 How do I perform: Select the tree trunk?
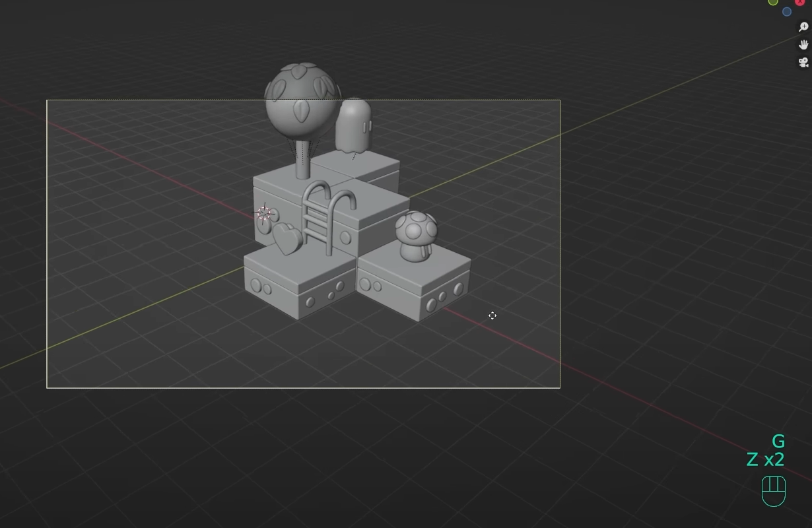[x=302, y=159]
